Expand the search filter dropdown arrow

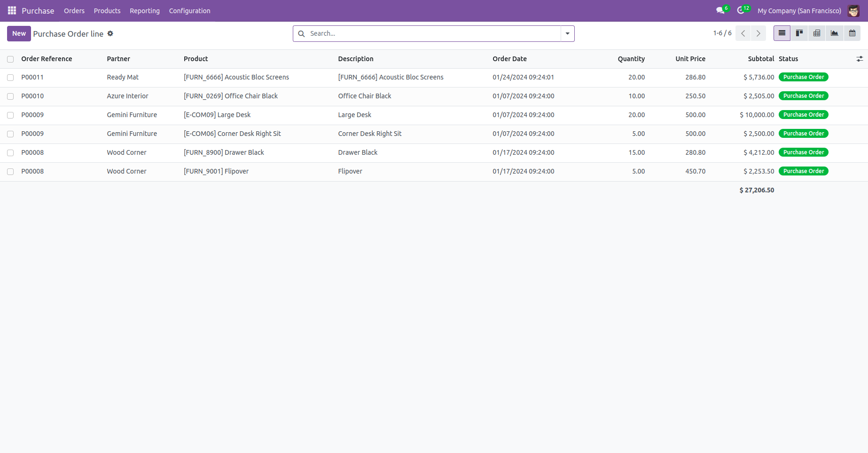567,33
